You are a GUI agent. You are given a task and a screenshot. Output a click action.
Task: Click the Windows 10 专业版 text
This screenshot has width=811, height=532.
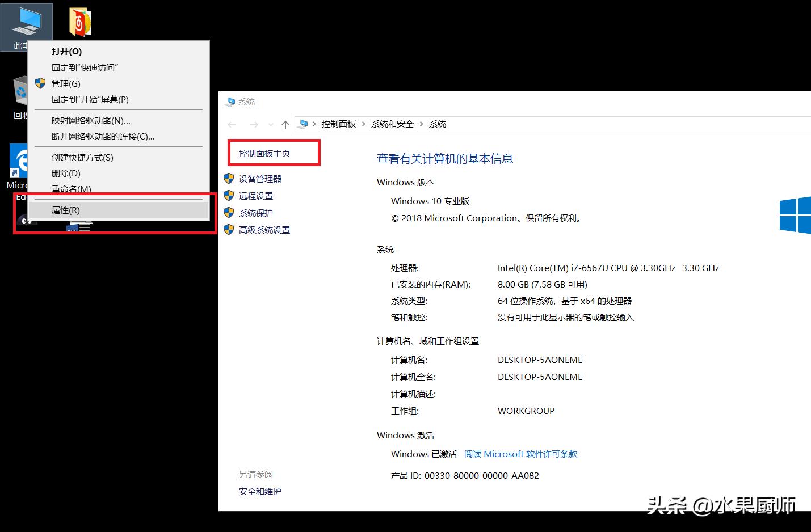430,201
